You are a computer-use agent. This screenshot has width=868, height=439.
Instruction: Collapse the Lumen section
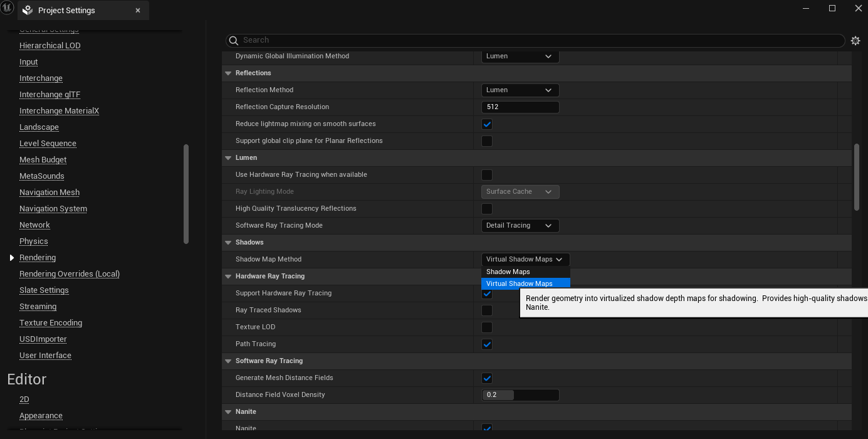coord(228,158)
